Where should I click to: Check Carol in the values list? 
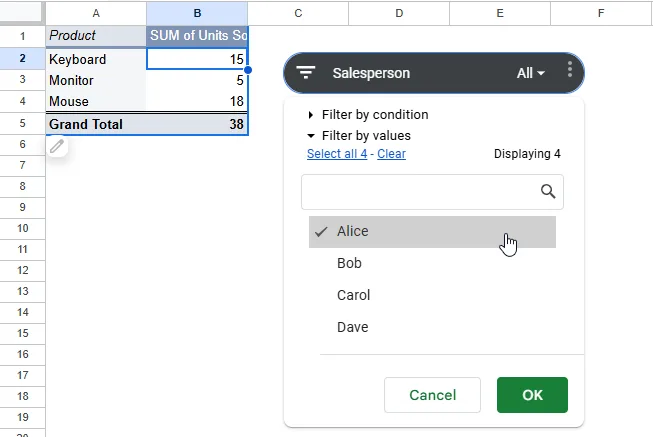432,295
